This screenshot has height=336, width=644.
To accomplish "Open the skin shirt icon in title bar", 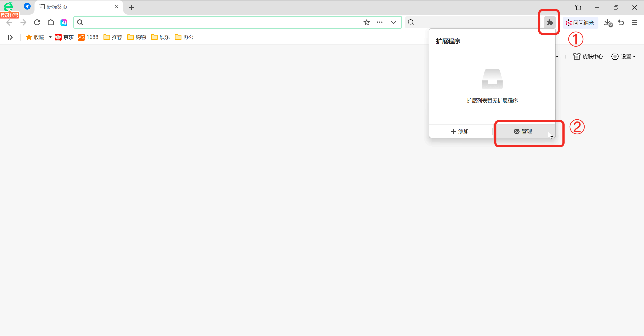I will pos(578,7).
